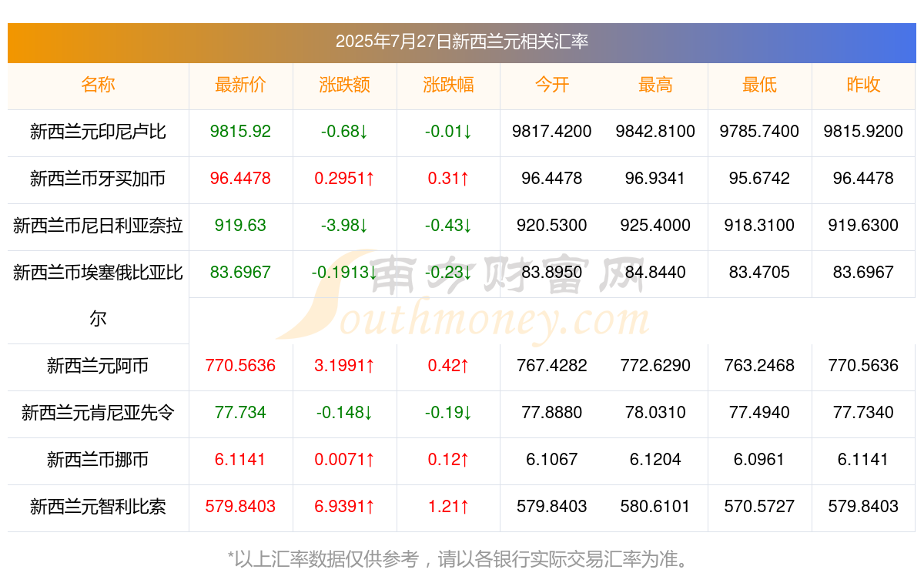Click change amount 0.2951↑
Viewport: 924px width, 583px height.
[x=344, y=179]
